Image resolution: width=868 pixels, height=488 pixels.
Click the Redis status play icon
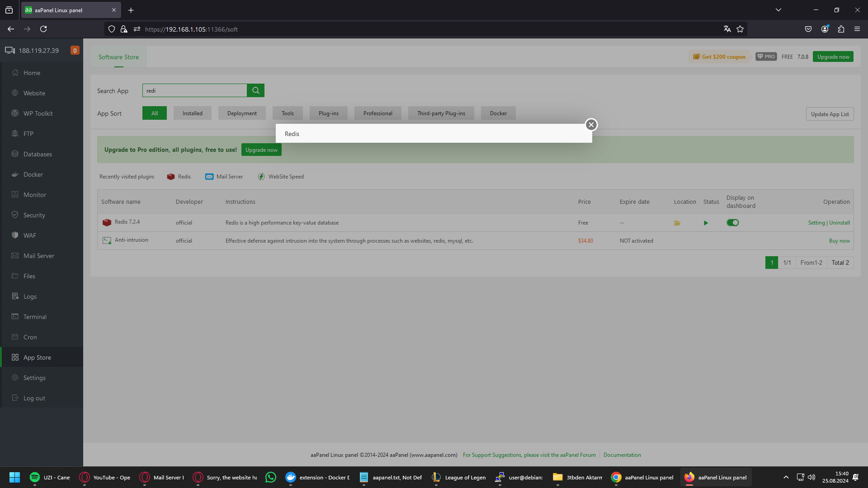[706, 223]
